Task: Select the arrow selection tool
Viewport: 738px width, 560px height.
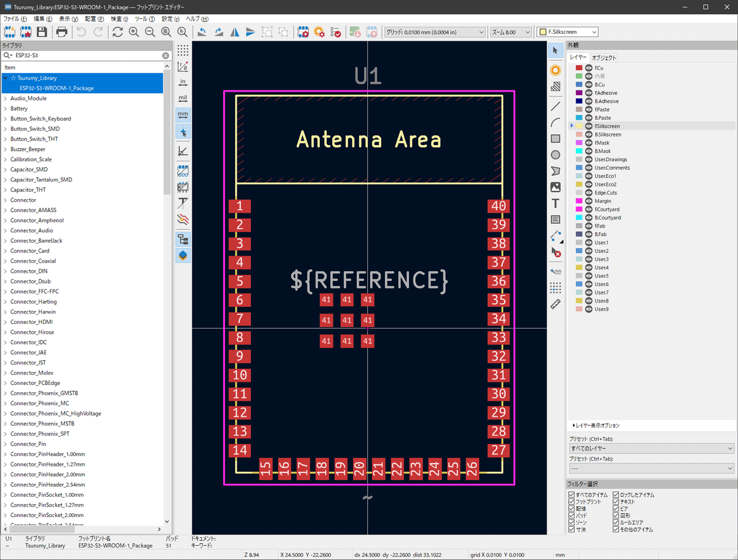Action: point(555,50)
